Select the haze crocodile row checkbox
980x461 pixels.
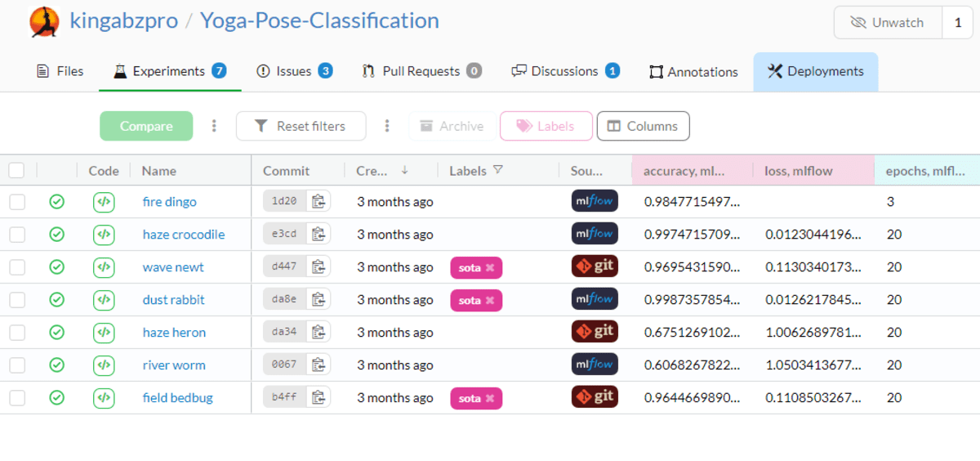(17, 235)
